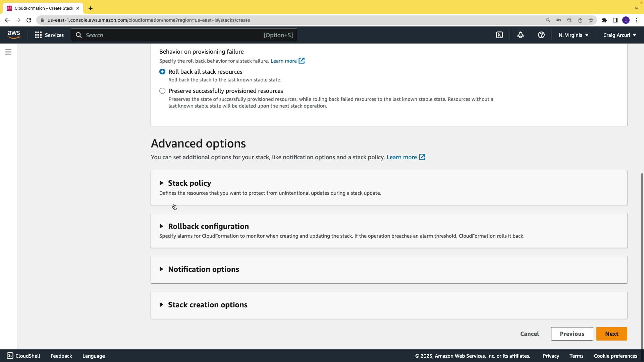Open Craig Arcuri account menu
Viewport: 644px width, 362px height.
coord(619,35)
